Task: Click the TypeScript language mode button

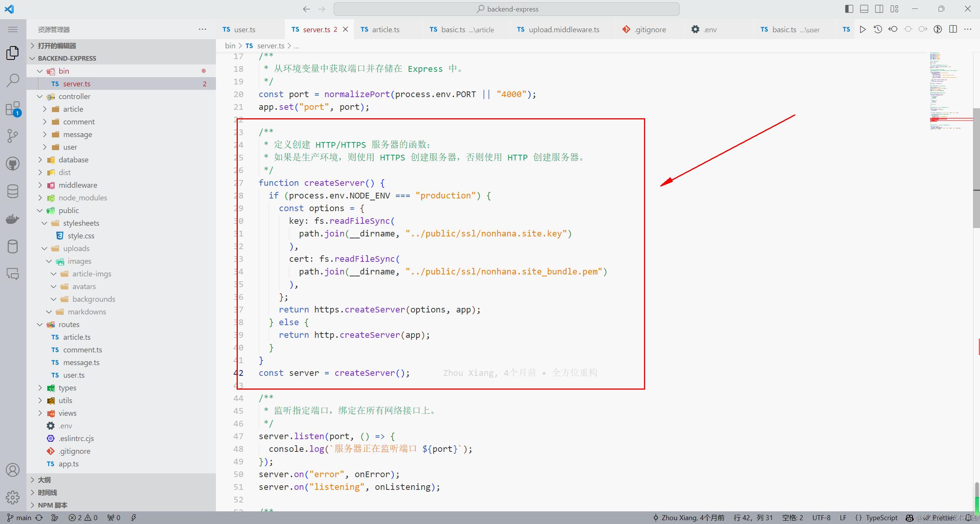Action: click(881, 517)
